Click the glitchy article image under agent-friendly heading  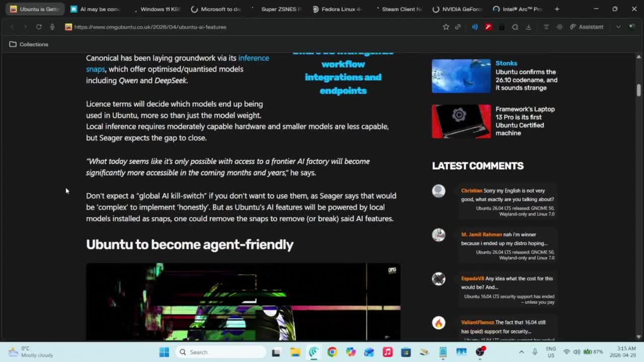(243, 302)
